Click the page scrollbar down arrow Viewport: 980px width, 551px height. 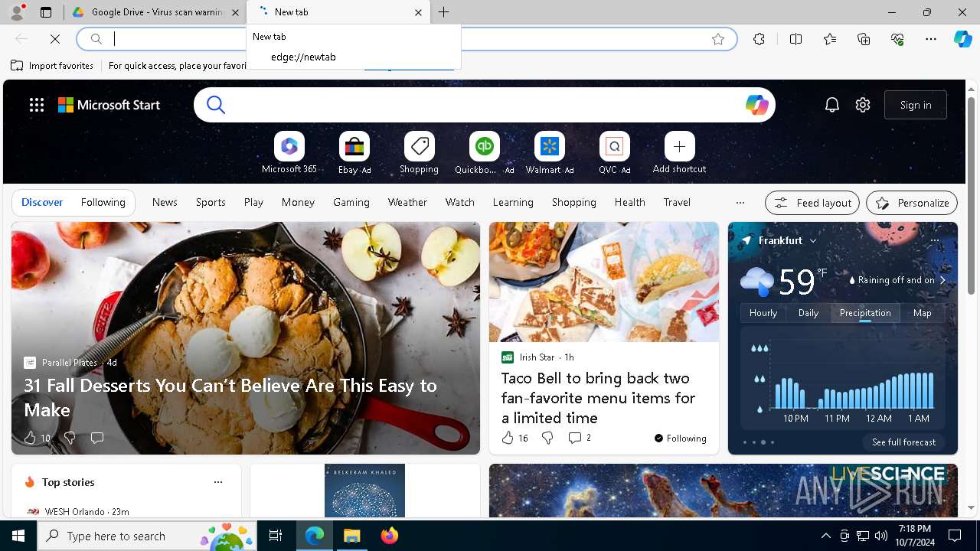coord(972,507)
